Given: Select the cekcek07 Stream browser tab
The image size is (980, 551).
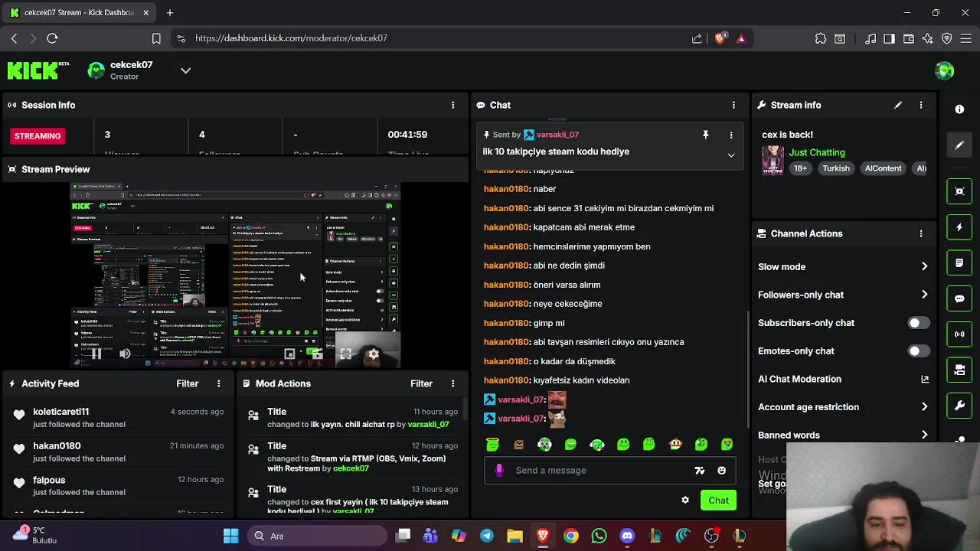Looking at the screenshot, I should 79,12.
